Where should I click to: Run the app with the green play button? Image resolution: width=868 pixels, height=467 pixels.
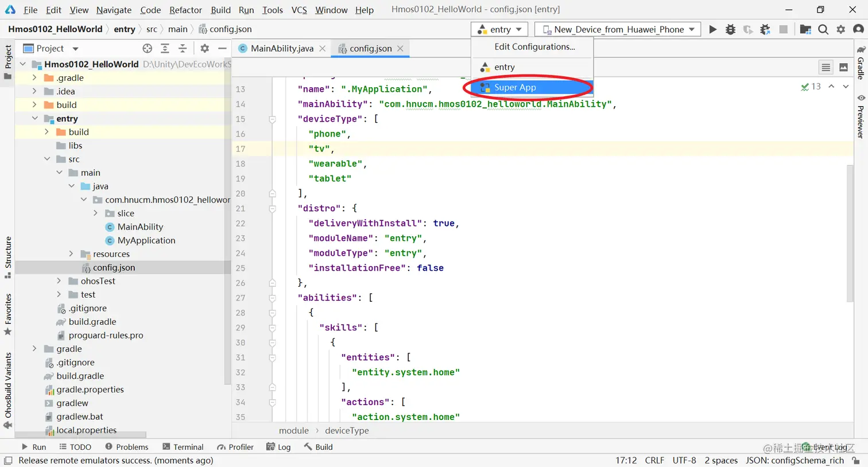click(712, 29)
